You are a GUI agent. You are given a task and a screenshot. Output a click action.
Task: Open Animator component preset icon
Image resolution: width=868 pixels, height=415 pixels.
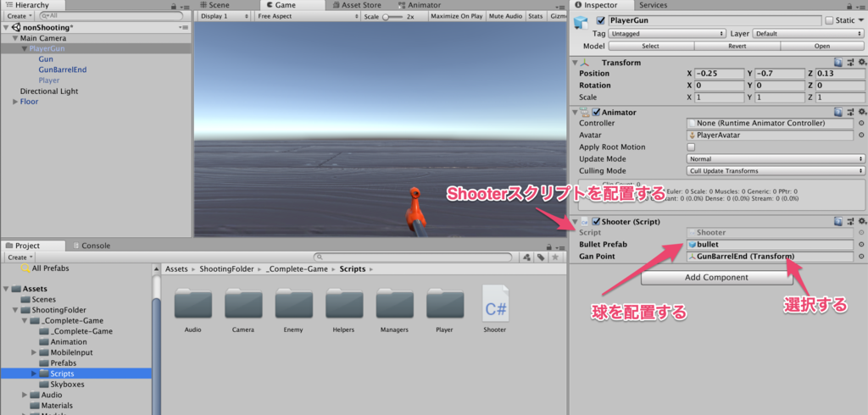(851, 112)
